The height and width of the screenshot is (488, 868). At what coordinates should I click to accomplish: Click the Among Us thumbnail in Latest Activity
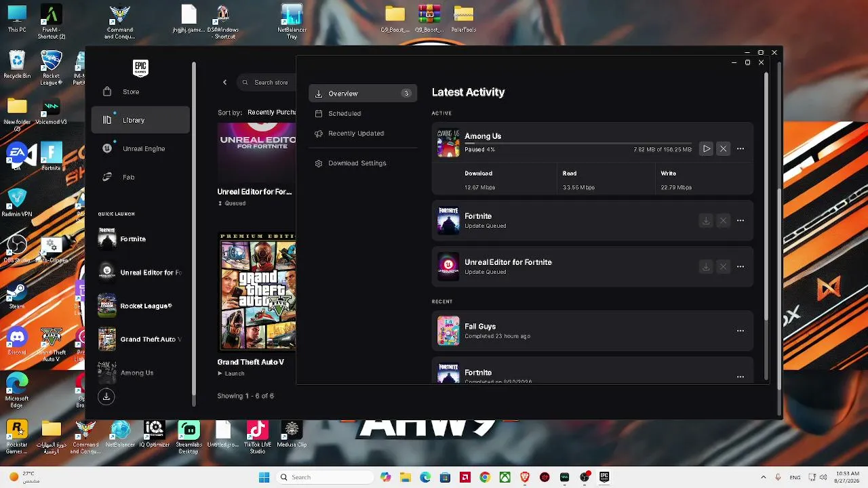[448, 143]
